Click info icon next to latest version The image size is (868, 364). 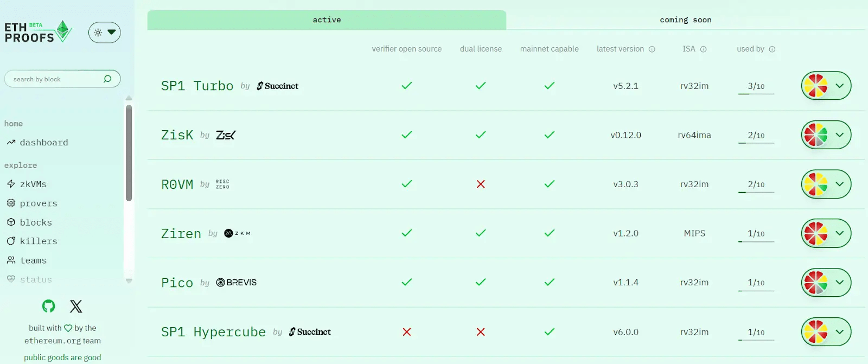652,49
